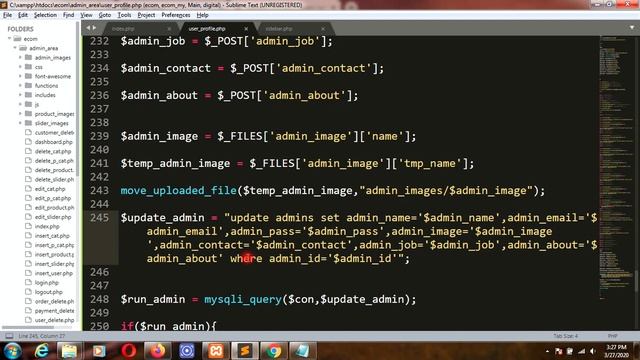Open the View menu
Viewport: 640px width, 360px height.
coord(86,15)
